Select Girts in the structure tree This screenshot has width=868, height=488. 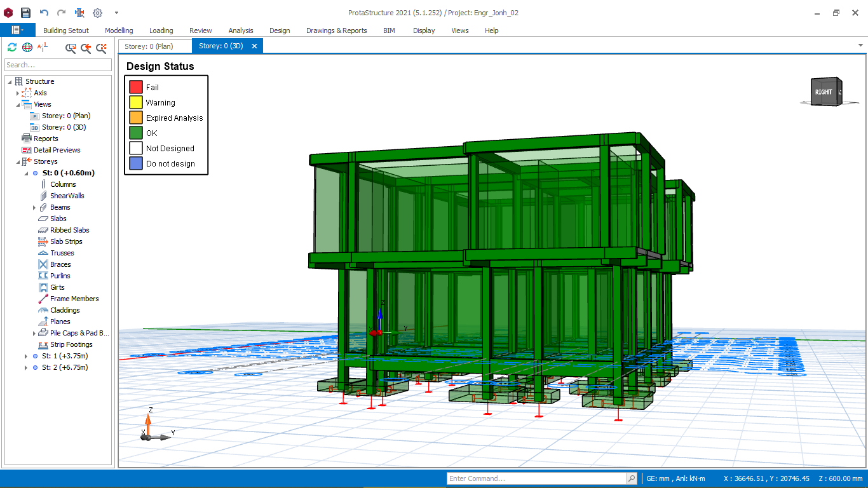point(57,287)
